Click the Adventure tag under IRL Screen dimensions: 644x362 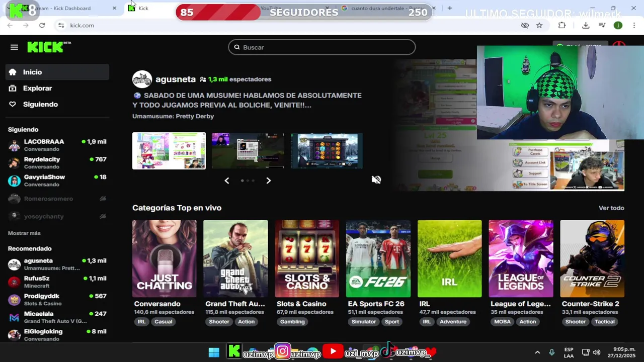coord(453,322)
